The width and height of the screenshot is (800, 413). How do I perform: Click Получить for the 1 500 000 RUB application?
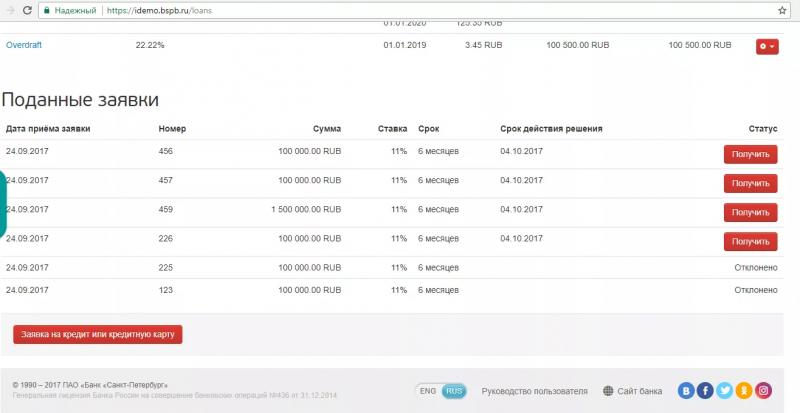[750, 212]
